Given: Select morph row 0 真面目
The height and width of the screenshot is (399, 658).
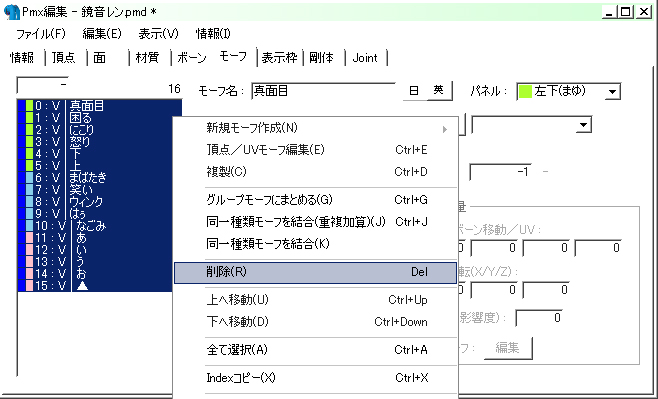Looking at the screenshot, I should [x=100, y=106].
